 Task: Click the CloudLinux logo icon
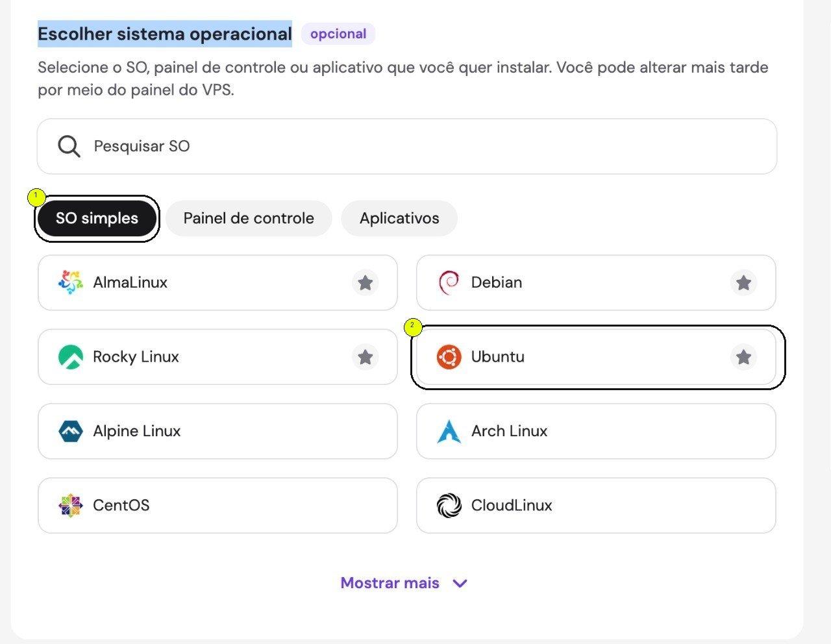click(x=449, y=505)
